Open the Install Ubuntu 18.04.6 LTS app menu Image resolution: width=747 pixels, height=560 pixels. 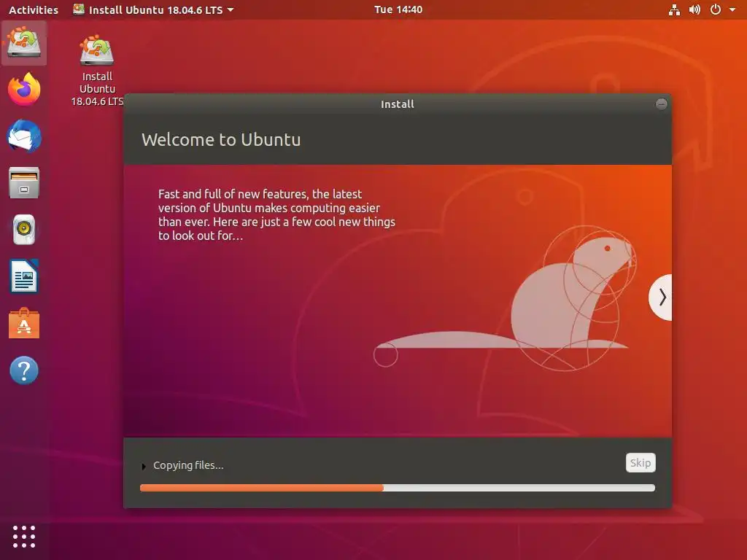pos(153,9)
